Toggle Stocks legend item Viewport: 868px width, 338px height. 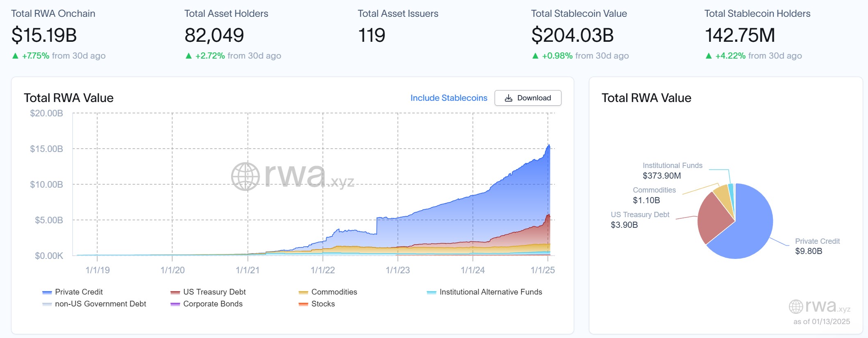[323, 304]
